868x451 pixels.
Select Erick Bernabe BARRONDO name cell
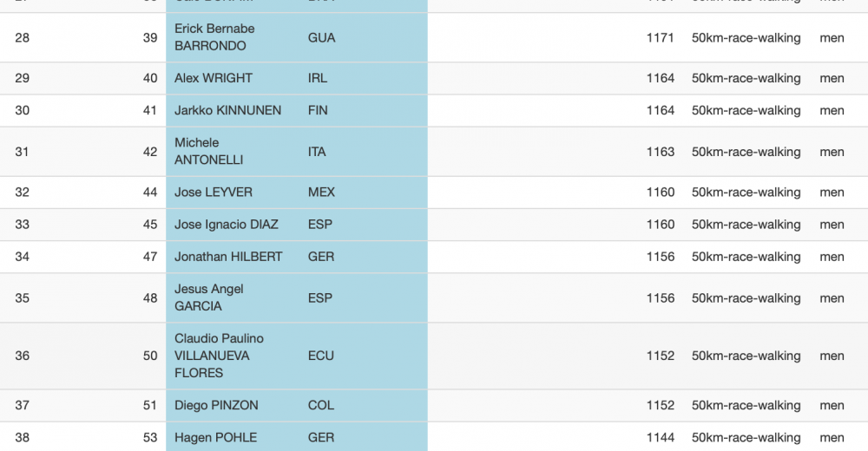(x=214, y=37)
